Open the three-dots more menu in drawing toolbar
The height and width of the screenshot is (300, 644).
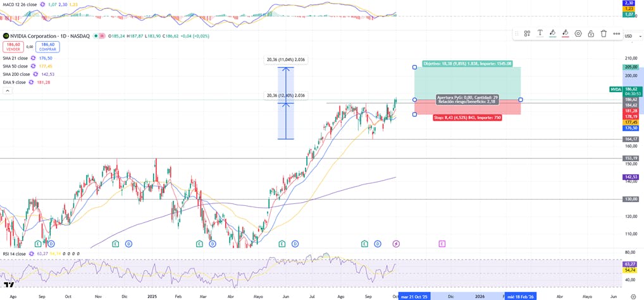point(617,33)
